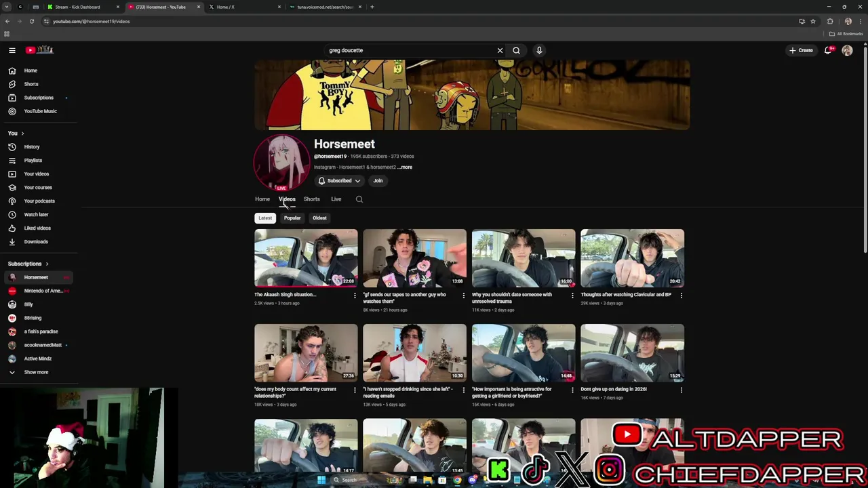The width and height of the screenshot is (868, 488).
Task: Open options for 'unresolved trauma' video
Action: (x=572, y=296)
